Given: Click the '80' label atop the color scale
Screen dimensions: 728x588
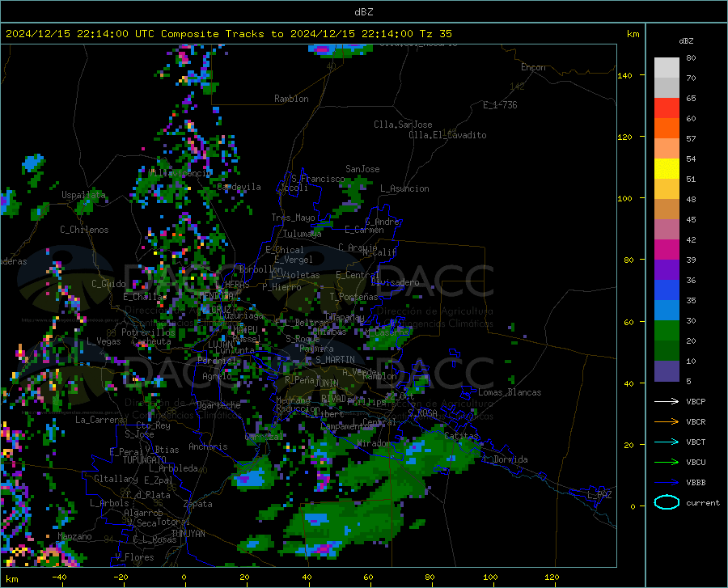Looking at the screenshot, I should pos(691,58).
